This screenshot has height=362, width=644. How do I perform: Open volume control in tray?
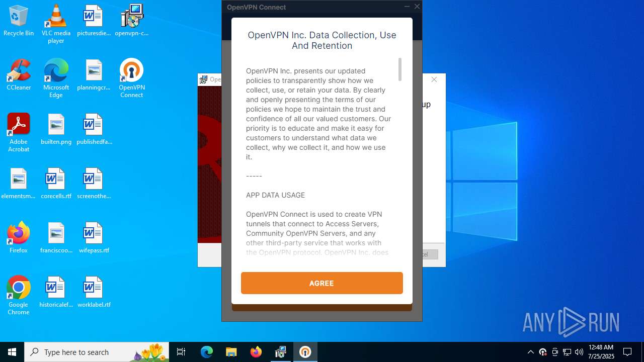579,352
